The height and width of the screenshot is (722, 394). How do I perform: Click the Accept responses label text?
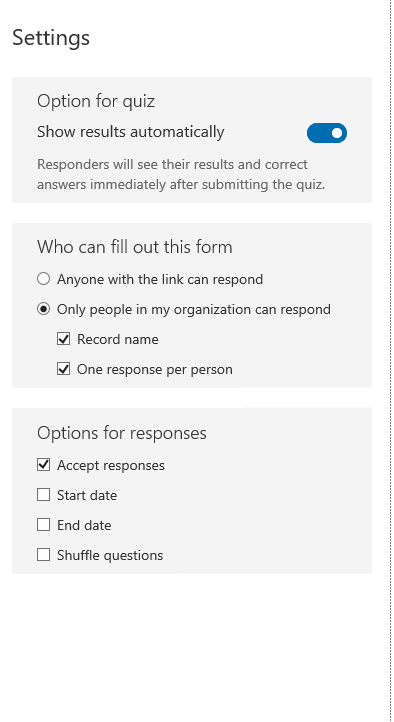coord(110,466)
